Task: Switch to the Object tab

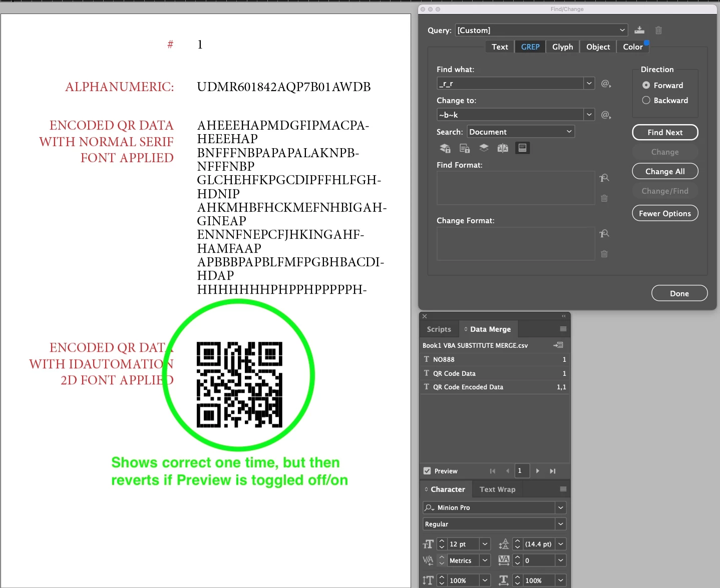Action: tap(598, 47)
